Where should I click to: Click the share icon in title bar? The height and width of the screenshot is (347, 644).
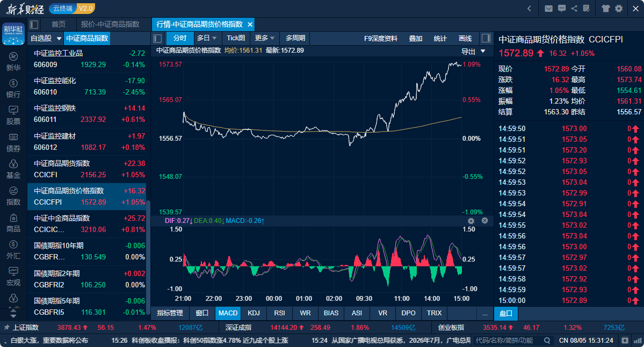click(574, 9)
